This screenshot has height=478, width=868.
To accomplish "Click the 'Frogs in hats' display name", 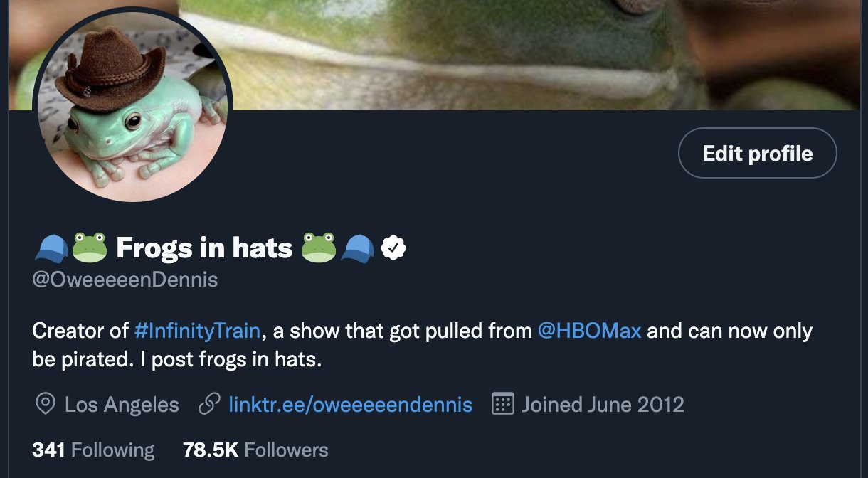I will click(204, 248).
